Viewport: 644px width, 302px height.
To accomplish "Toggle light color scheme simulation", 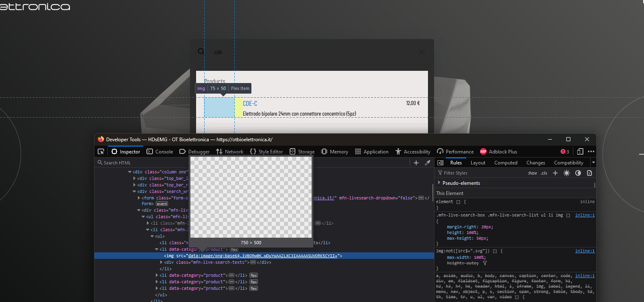I will 567,173.
